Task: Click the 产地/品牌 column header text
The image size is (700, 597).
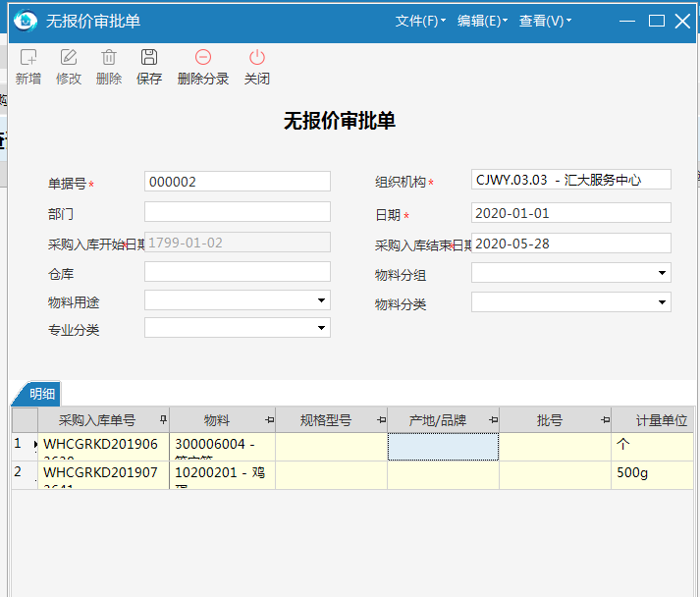Action: (x=438, y=419)
